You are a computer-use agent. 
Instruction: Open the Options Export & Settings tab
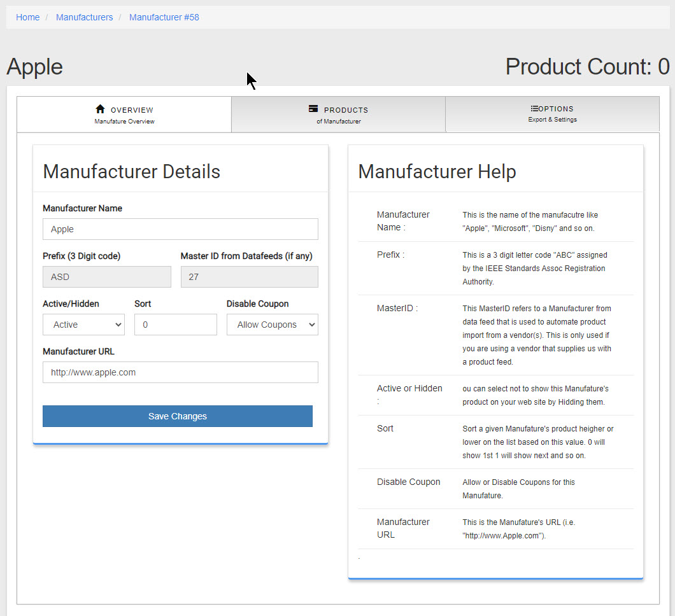[x=552, y=115]
